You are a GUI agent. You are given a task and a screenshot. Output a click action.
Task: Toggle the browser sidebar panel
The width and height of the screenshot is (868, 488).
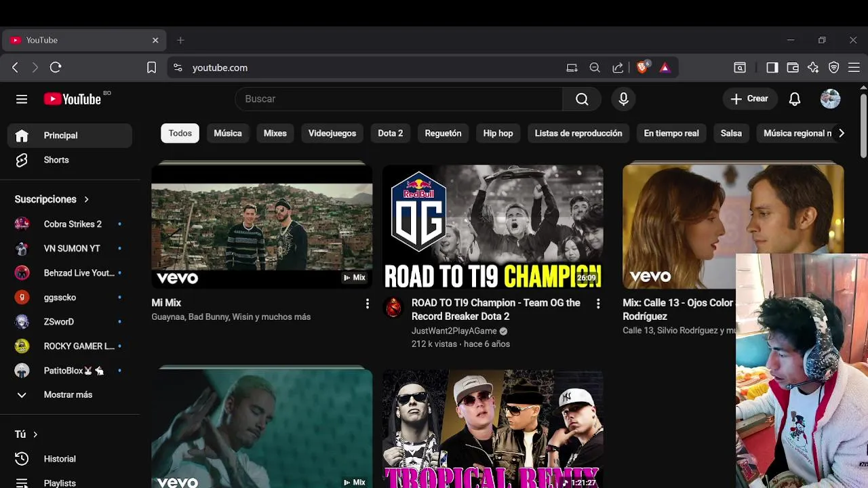772,67
